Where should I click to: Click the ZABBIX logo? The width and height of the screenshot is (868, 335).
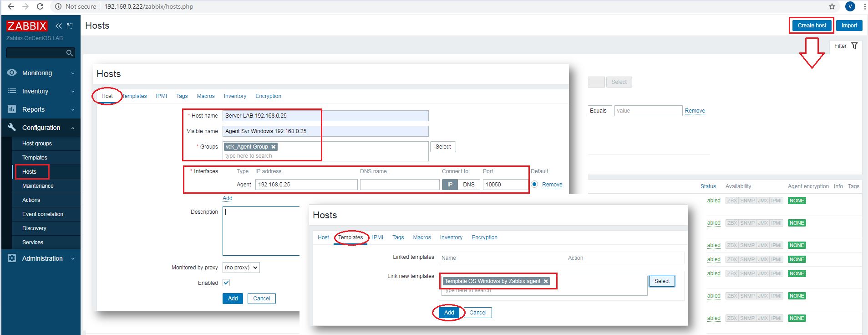pyautogui.click(x=27, y=26)
